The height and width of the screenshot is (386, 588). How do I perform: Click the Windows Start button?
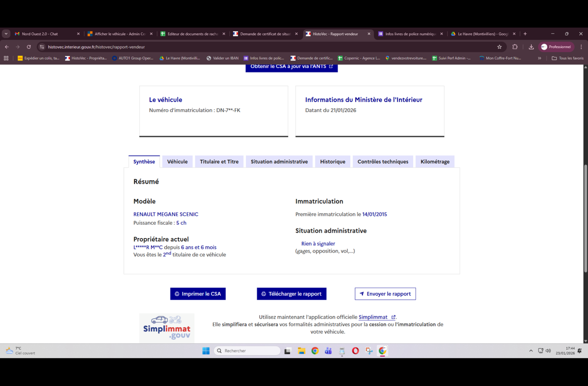click(206, 351)
